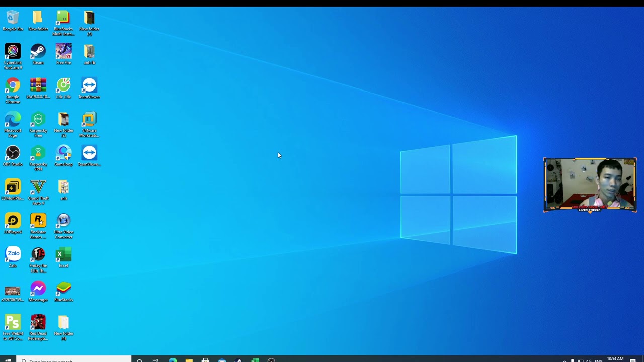Screen dimensions: 644x362
Task: Launch the Ultra Video Converter shortcut
Action: click(63, 226)
